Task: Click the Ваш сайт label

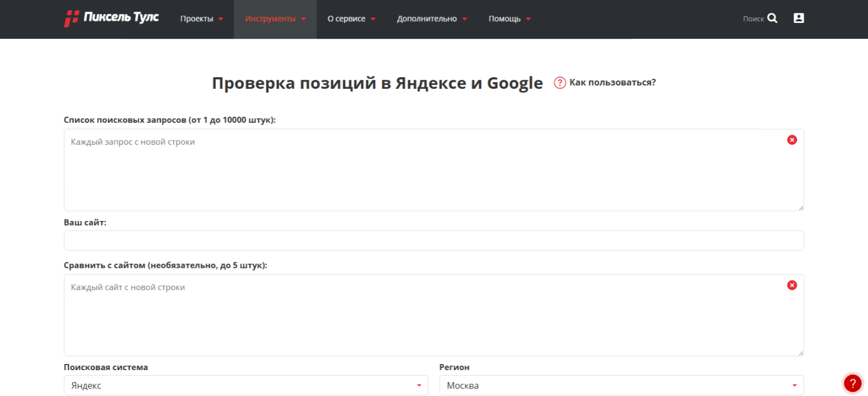Action: coord(85,222)
